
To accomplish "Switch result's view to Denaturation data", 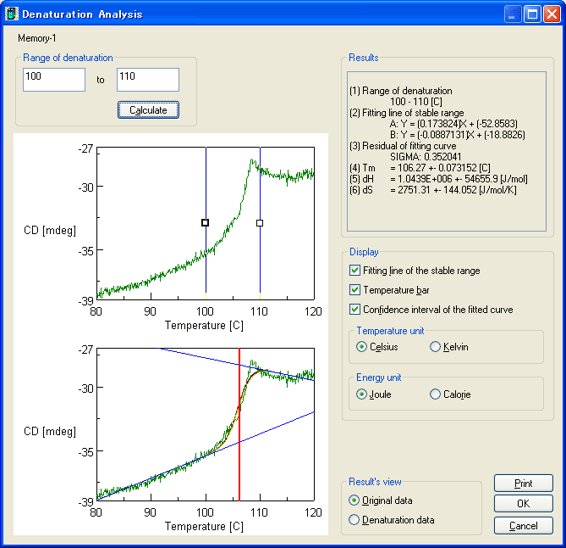I will click(354, 520).
